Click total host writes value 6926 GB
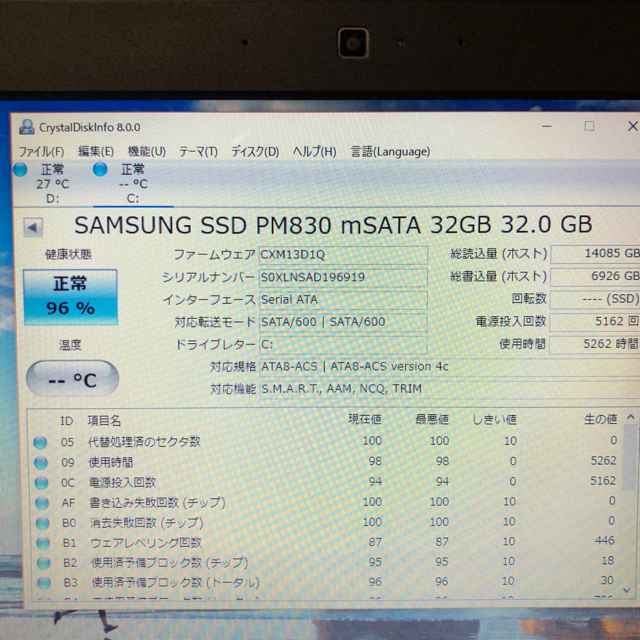640x640 pixels. point(595,277)
